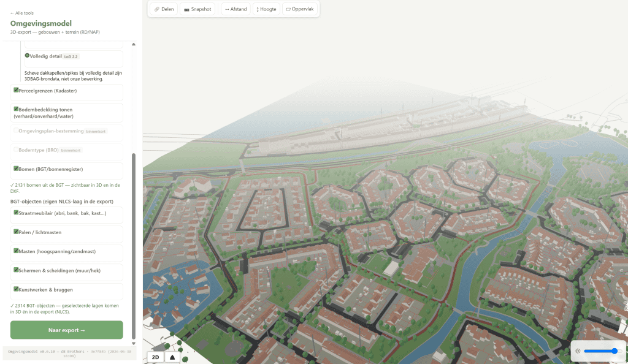Image resolution: width=628 pixels, height=364 pixels.
Task: Activate the Oppervlak area measuring tool
Action: pyautogui.click(x=299, y=9)
